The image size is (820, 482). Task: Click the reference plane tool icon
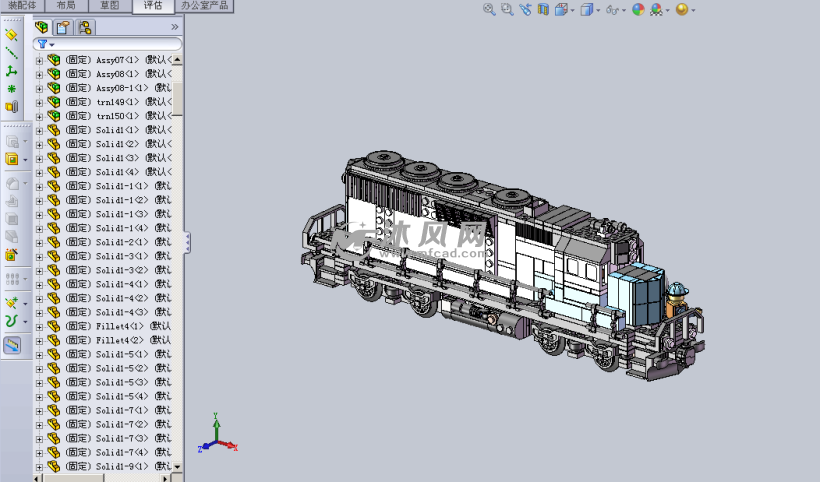(x=12, y=35)
